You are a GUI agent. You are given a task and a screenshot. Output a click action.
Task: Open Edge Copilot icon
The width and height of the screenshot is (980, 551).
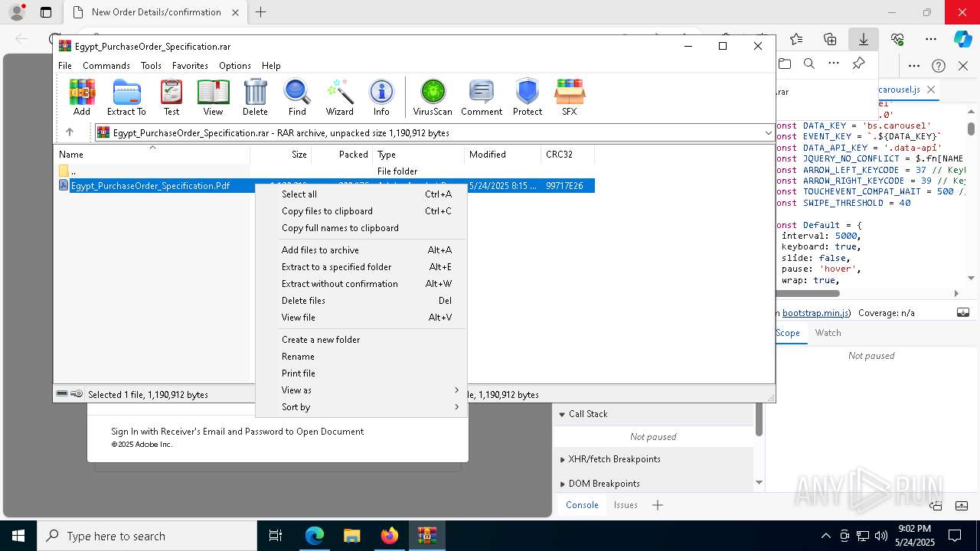coord(962,39)
